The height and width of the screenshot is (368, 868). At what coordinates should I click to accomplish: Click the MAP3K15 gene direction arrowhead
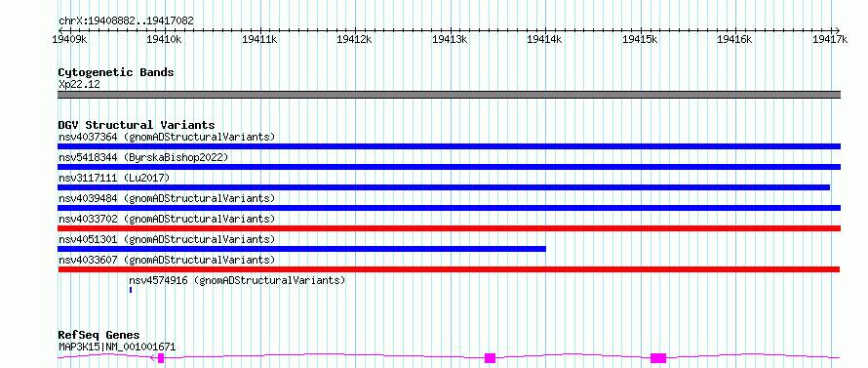(153, 358)
